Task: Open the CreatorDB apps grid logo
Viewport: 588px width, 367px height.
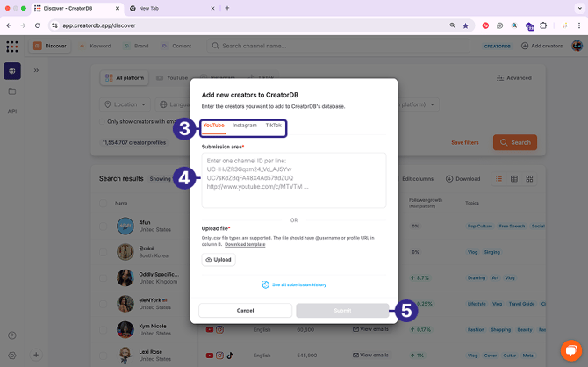Action: (x=12, y=47)
